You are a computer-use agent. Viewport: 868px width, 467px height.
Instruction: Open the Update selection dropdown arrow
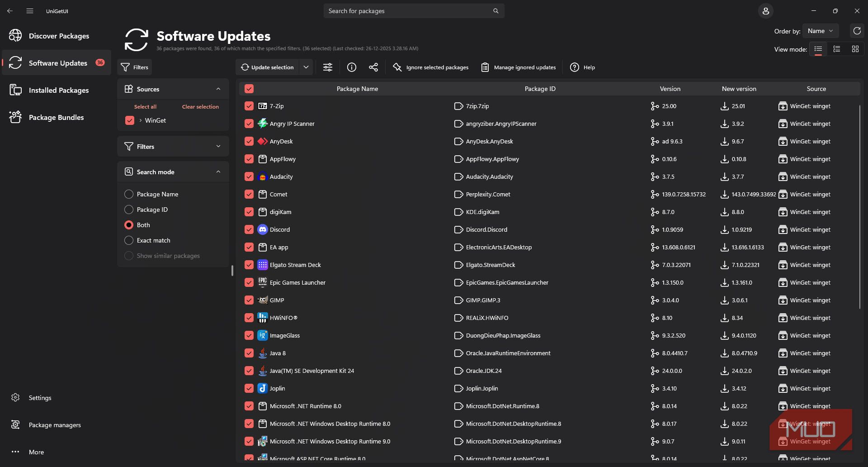click(306, 67)
